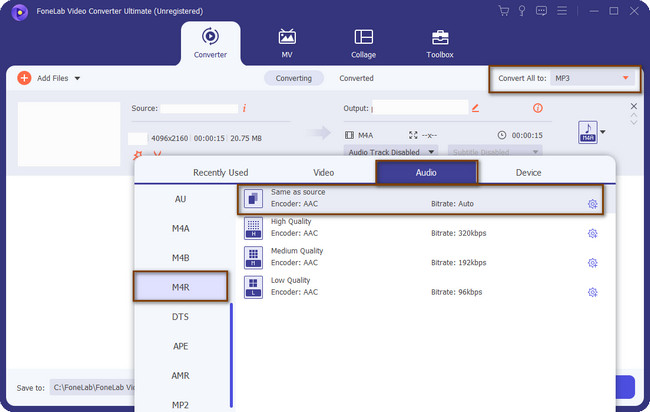The height and width of the screenshot is (412, 650).
Task: Remove the file with the X icon
Action: [x=633, y=106]
